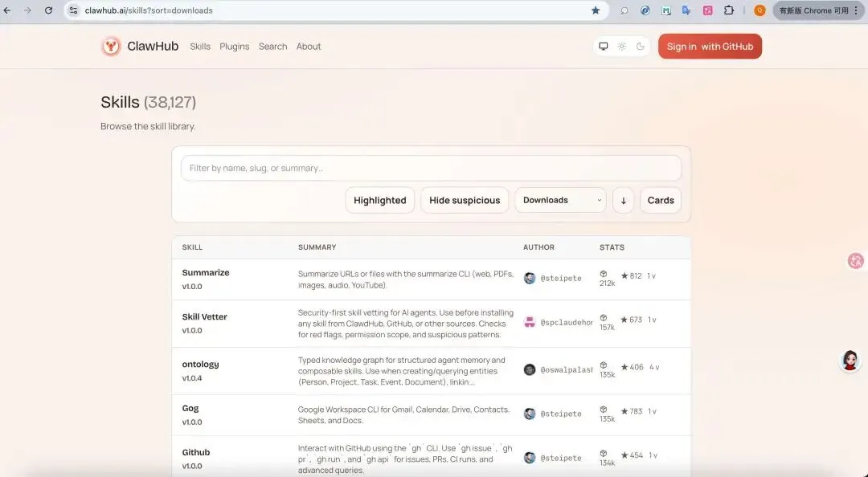Switch to Cards view
868x477 pixels.
pyautogui.click(x=661, y=200)
